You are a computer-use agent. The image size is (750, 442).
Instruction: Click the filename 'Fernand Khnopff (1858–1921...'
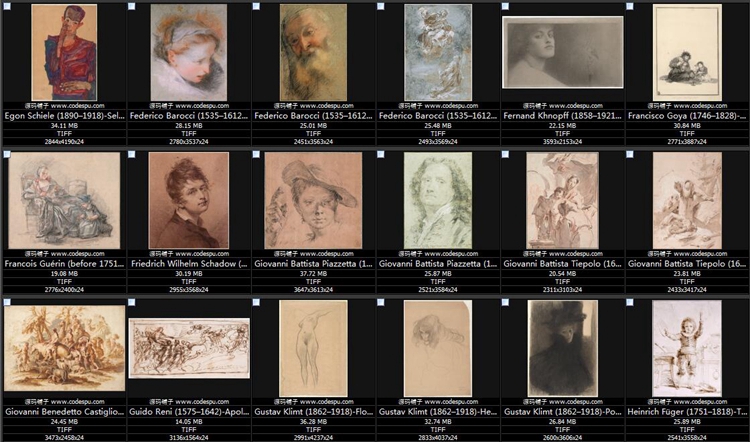click(x=562, y=116)
